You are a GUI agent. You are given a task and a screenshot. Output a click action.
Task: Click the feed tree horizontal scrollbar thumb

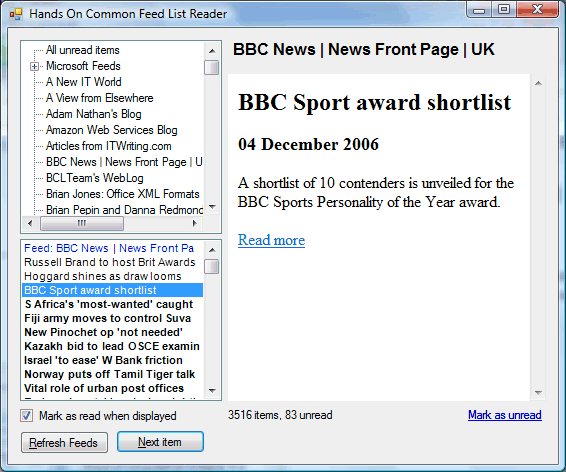pos(82,223)
